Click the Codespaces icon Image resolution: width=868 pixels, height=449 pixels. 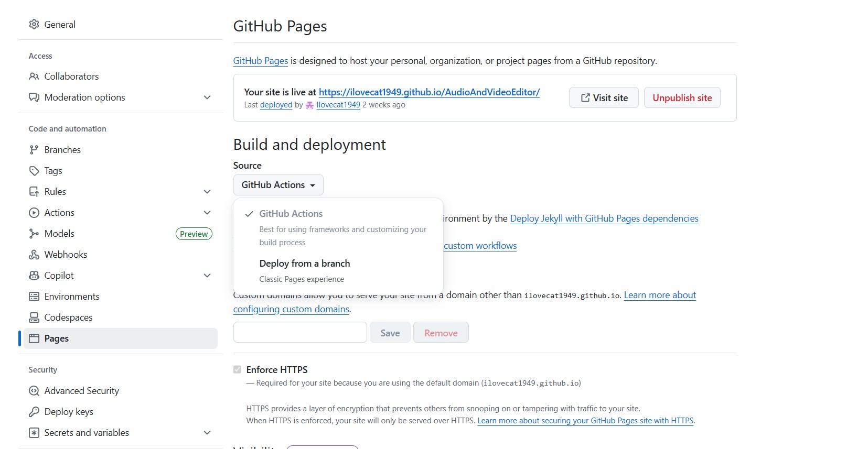(x=34, y=317)
